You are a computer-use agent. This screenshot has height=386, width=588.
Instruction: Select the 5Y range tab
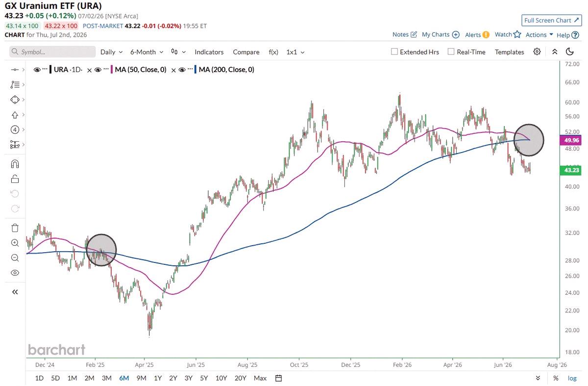point(203,378)
